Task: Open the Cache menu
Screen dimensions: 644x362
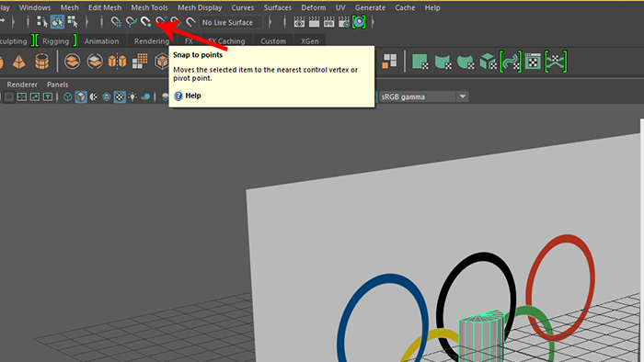Action: click(405, 7)
